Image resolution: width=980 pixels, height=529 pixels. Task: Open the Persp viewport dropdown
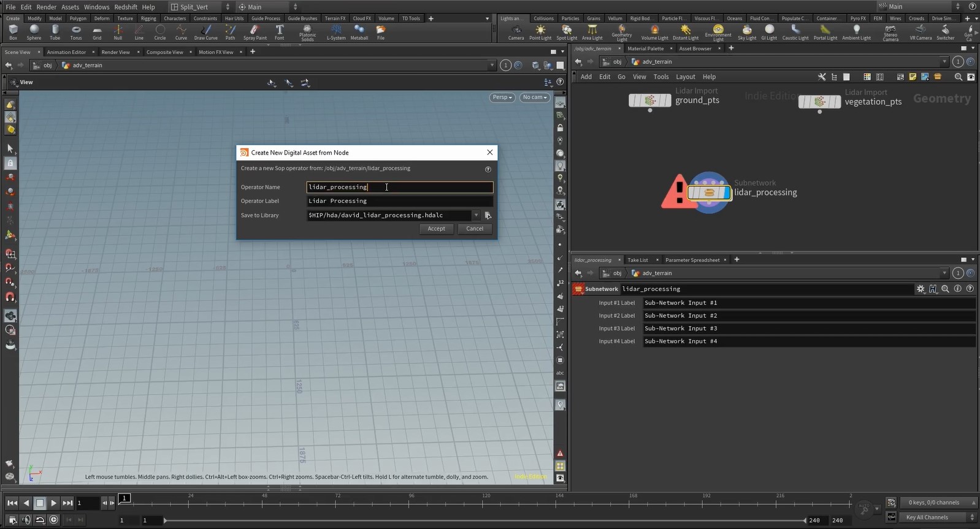click(x=502, y=97)
